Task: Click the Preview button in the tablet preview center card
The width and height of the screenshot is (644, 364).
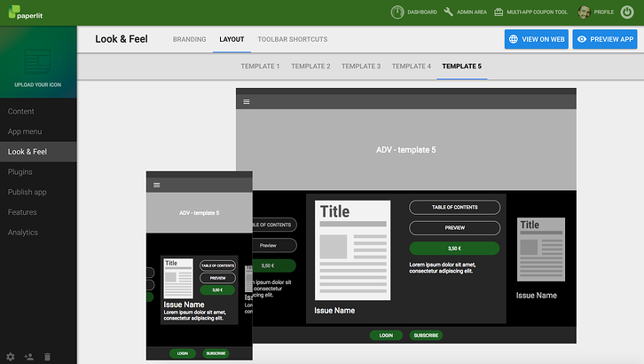Action: (455, 227)
